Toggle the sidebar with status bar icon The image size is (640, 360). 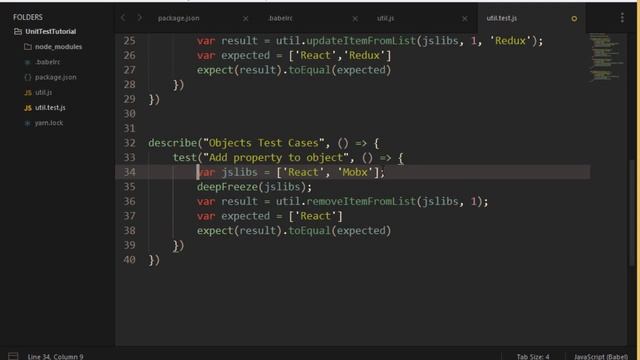pyautogui.click(x=13, y=356)
